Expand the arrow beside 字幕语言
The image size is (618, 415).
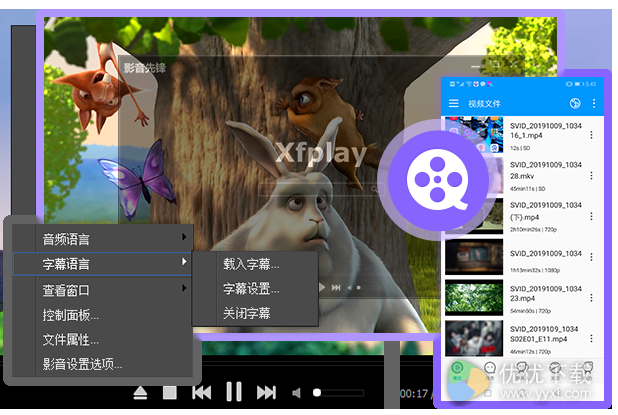tap(184, 261)
